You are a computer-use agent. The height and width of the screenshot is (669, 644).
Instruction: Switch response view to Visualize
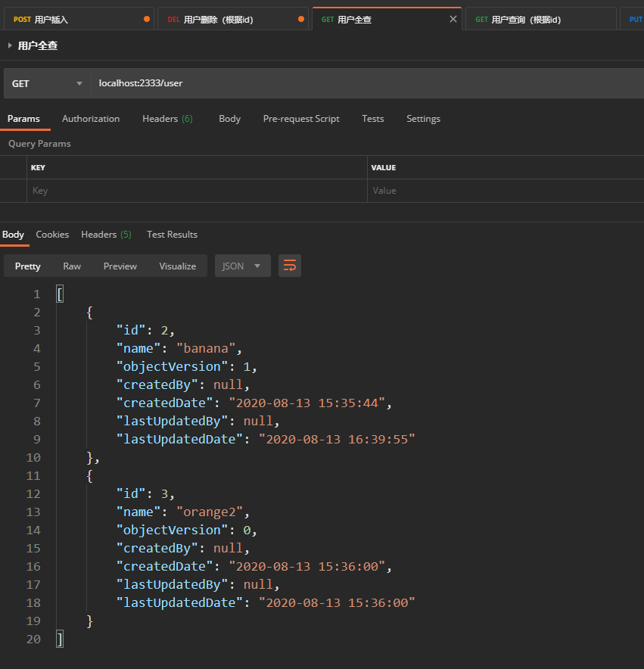(x=177, y=266)
